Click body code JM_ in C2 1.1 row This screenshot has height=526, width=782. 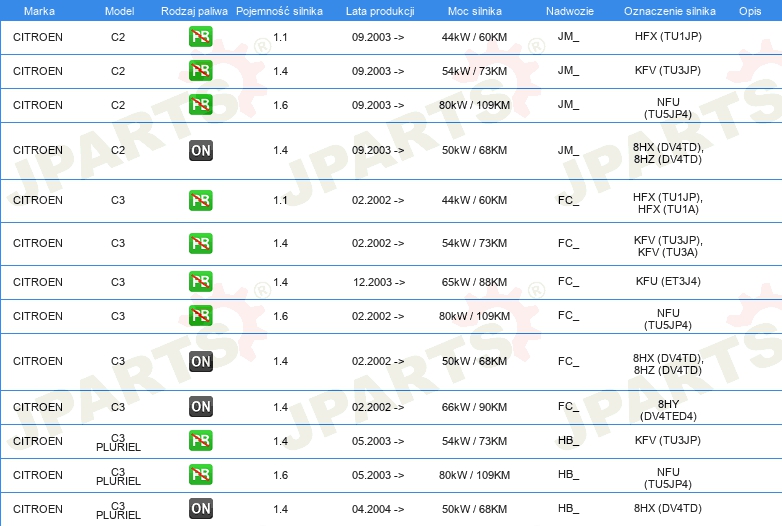coord(569,36)
